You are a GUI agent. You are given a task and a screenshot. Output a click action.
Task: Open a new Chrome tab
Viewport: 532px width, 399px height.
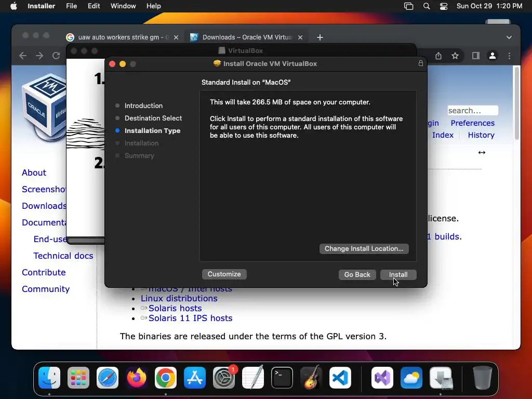[320, 37]
